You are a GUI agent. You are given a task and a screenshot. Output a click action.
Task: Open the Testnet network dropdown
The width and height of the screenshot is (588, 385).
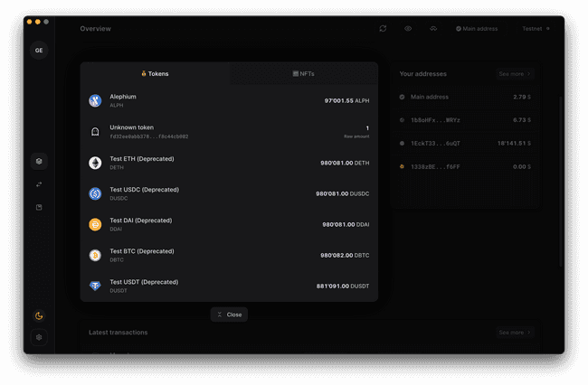click(535, 29)
